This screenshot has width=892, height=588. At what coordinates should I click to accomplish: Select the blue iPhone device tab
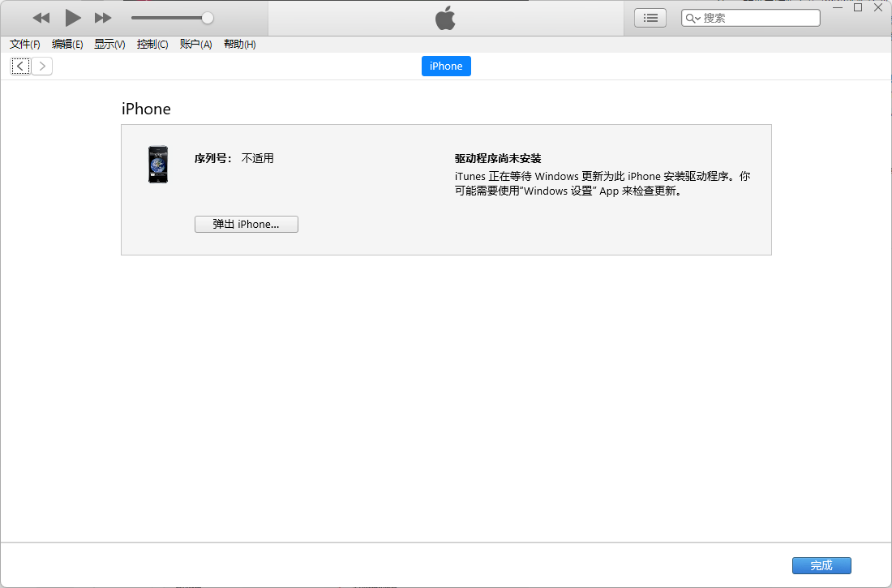point(446,67)
